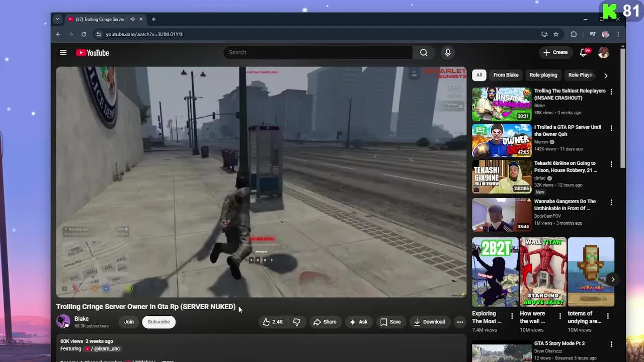Open the 2B2T short thumbnail
This screenshot has height=362, width=644.
click(x=495, y=272)
